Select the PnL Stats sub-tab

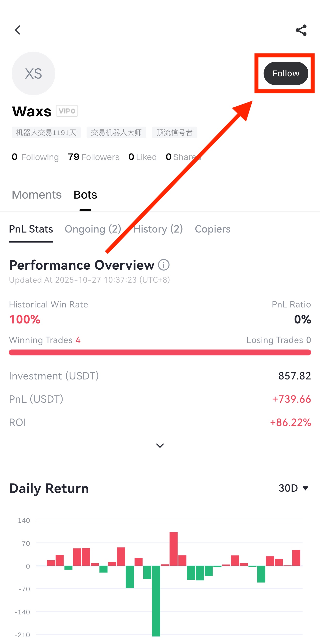pos(31,229)
